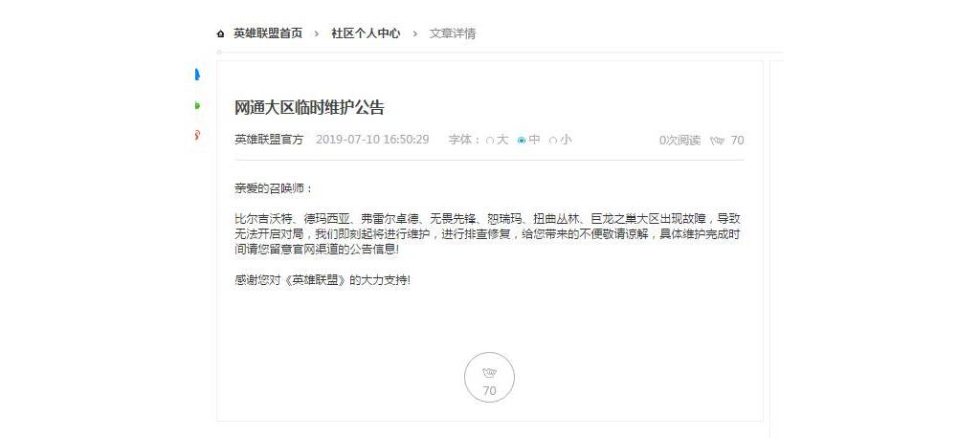
Task: Click the chevron after 社区个人中心
Action: point(415,33)
